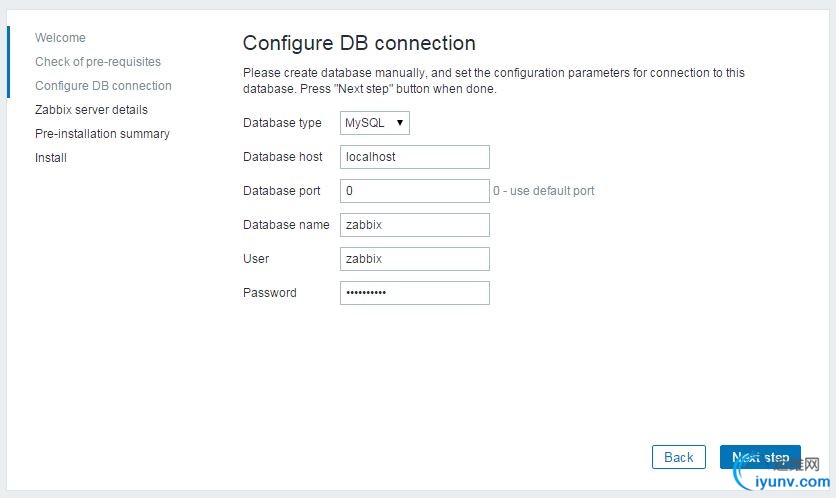Click the Database host input field

coord(414,157)
